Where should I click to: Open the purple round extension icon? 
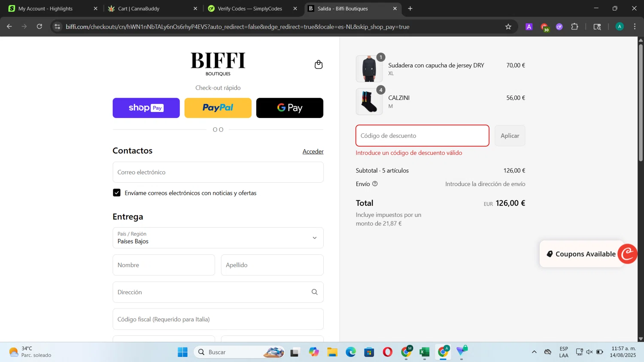(x=559, y=27)
